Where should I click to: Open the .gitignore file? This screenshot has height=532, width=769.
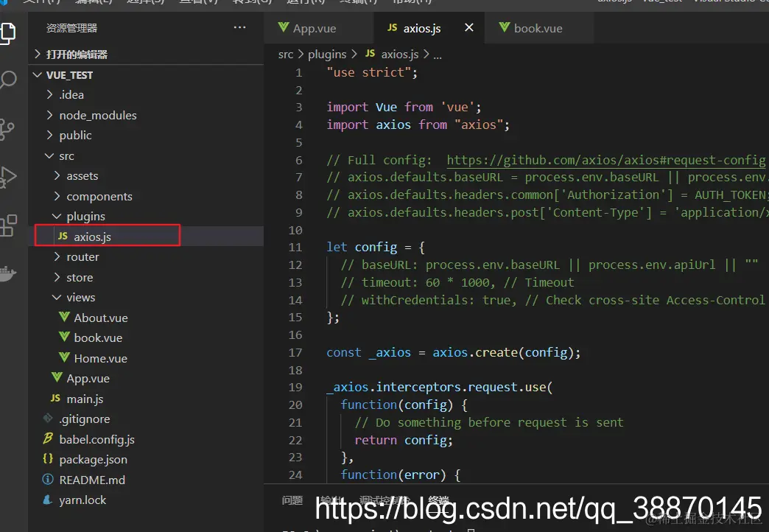(x=147, y=419)
